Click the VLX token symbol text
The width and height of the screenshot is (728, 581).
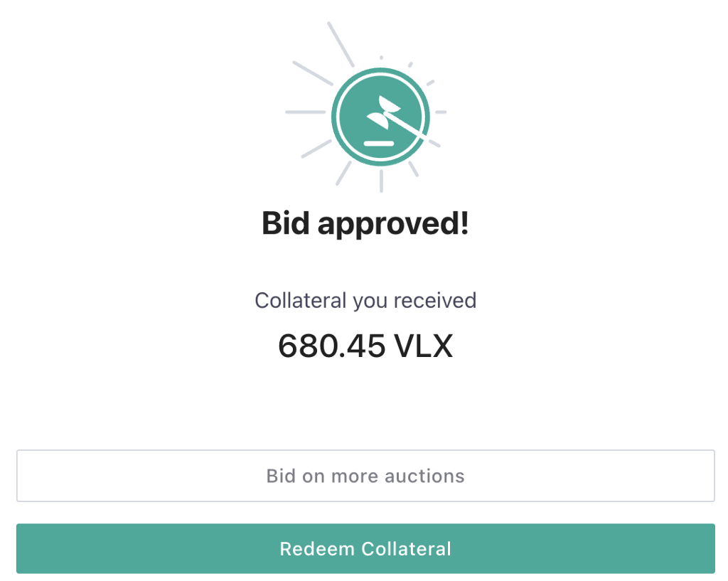click(x=424, y=346)
